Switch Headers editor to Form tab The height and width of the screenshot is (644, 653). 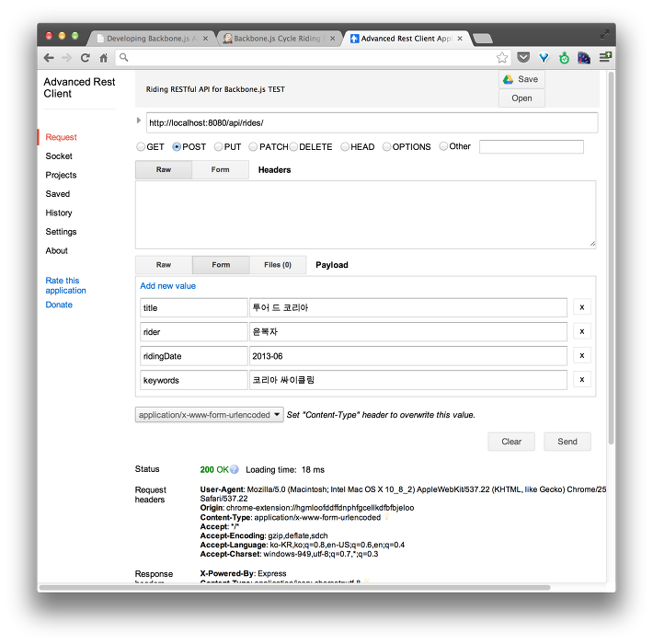tap(221, 169)
